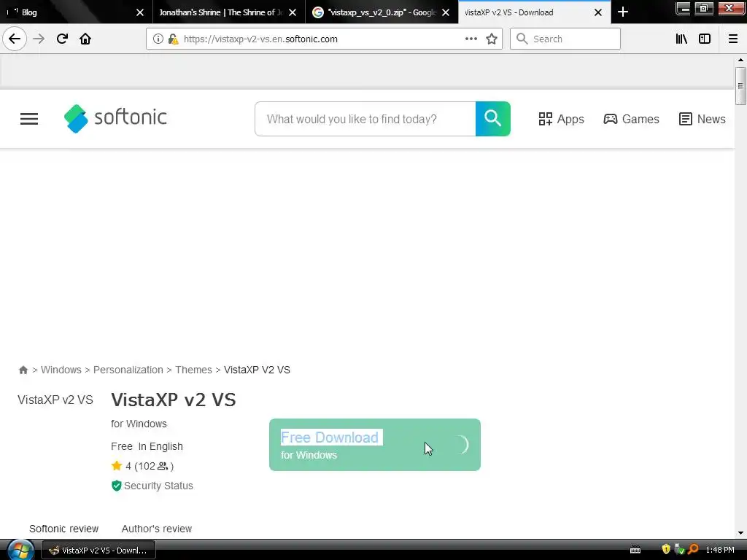This screenshot has width=747, height=560.
Task: Click the network status tray icon
Action: [680, 549]
